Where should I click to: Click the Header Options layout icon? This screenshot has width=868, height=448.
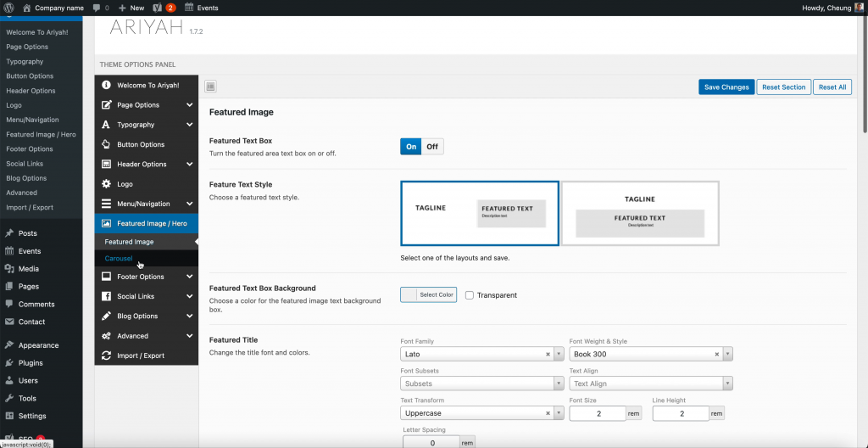pyautogui.click(x=106, y=164)
